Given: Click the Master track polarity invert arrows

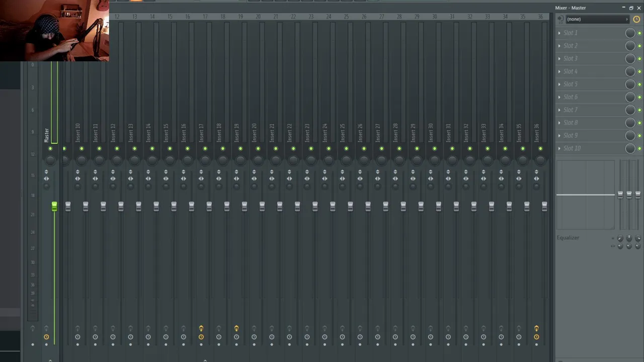Looking at the screenshot, I should tap(46, 172).
